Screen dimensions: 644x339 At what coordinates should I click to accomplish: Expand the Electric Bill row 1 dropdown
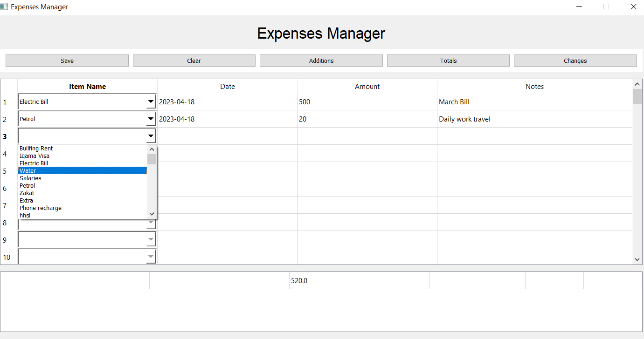151,102
